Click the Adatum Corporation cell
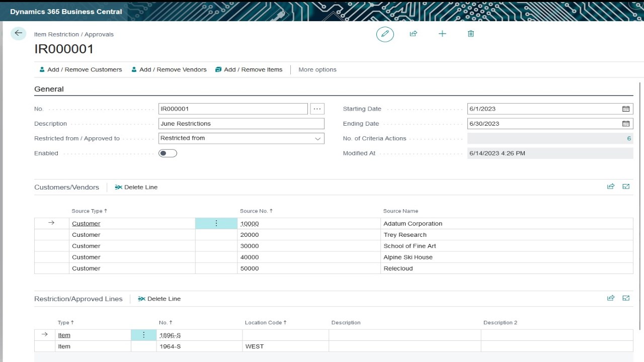The width and height of the screenshot is (644, 362). [x=507, y=223]
